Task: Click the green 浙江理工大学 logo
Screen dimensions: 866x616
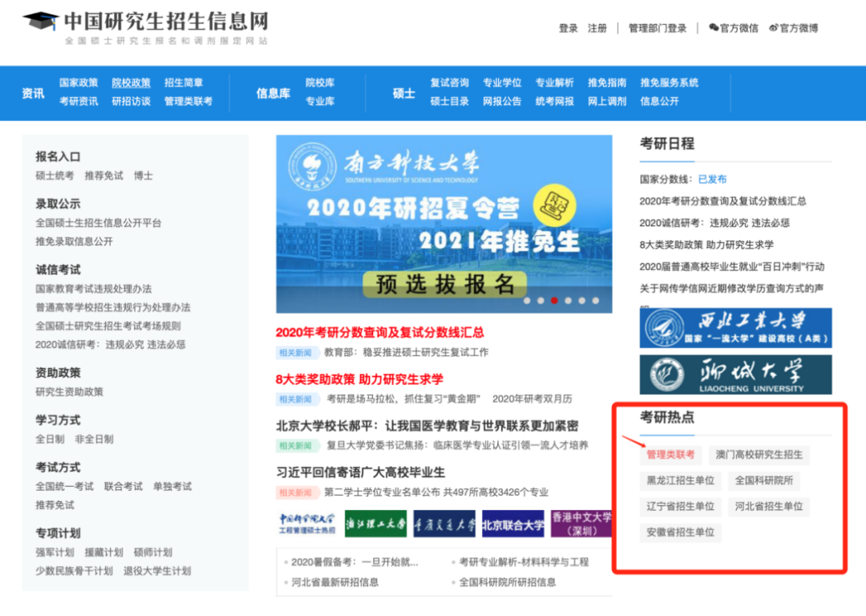Action: (375, 524)
